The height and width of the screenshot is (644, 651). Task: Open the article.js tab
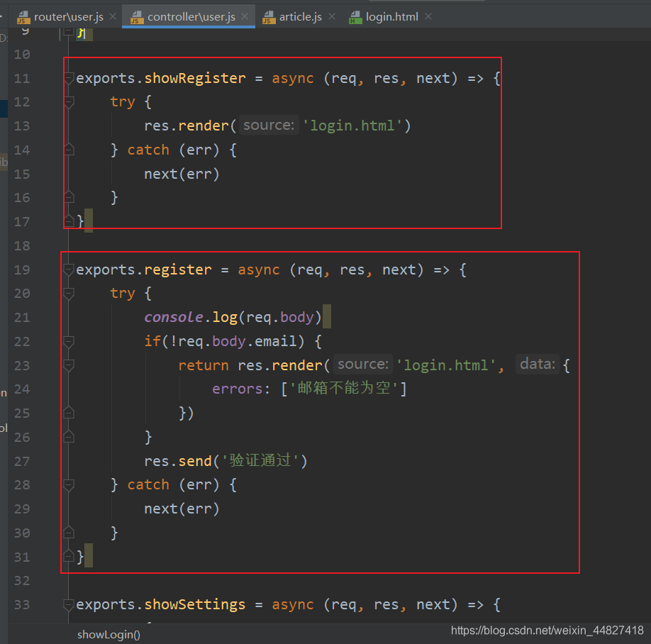coord(300,16)
